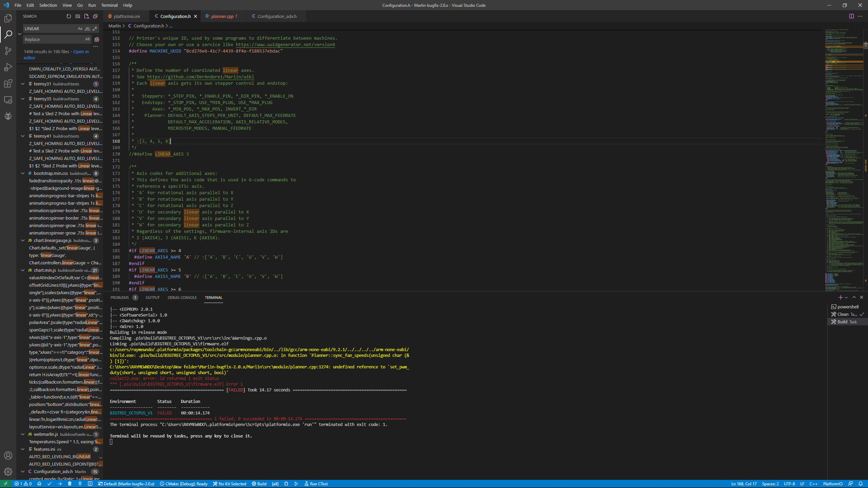Toggle Match Whole Word in search
The width and height of the screenshot is (868, 488).
(87, 28)
